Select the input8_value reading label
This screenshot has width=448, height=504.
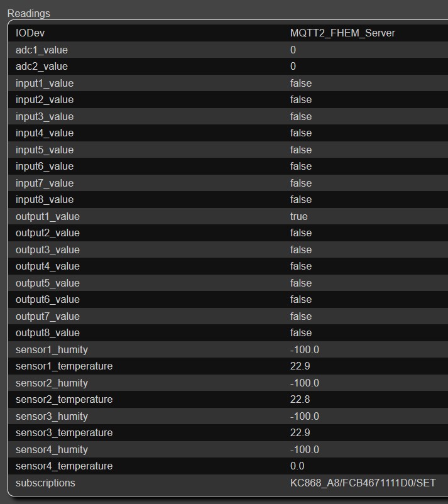pos(45,199)
